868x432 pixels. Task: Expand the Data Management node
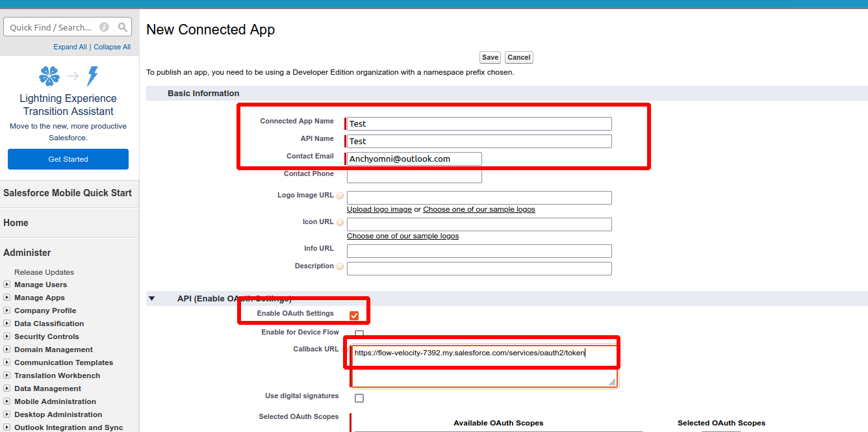click(6, 388)
